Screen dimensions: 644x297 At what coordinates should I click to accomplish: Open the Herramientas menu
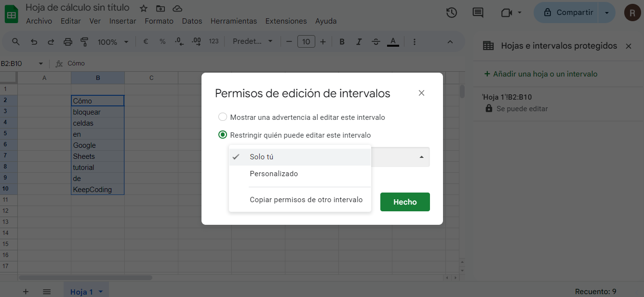[234, 21]
